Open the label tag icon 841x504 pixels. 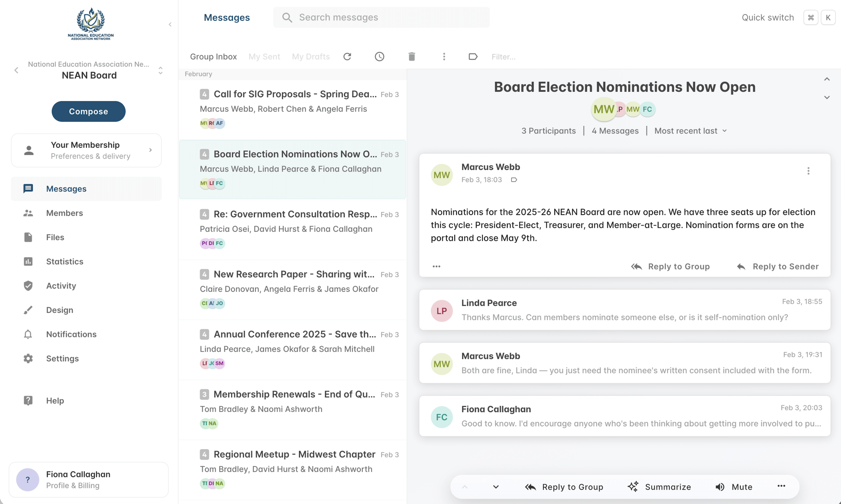tap(473, 56)
